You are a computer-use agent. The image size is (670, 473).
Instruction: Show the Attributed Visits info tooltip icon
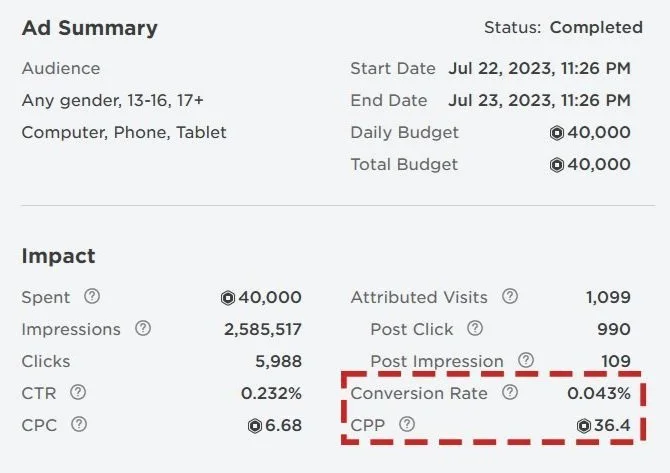click(x=510, y=296)
